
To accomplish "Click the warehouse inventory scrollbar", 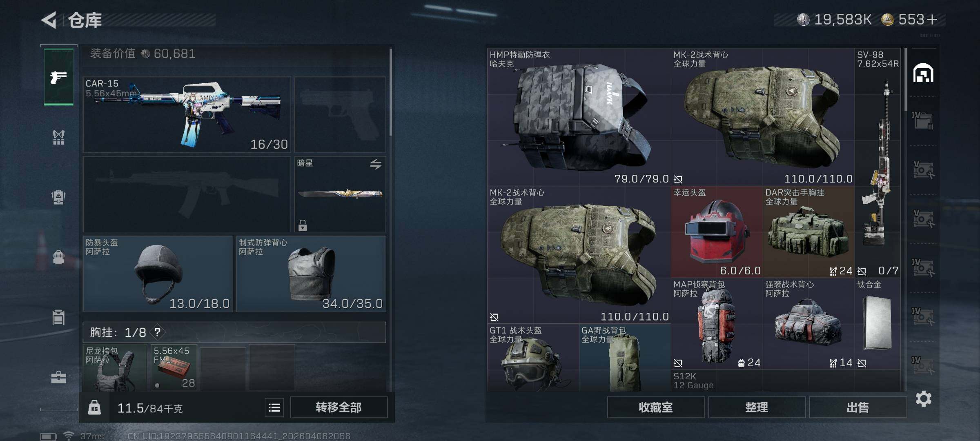I will coord(905,80).
